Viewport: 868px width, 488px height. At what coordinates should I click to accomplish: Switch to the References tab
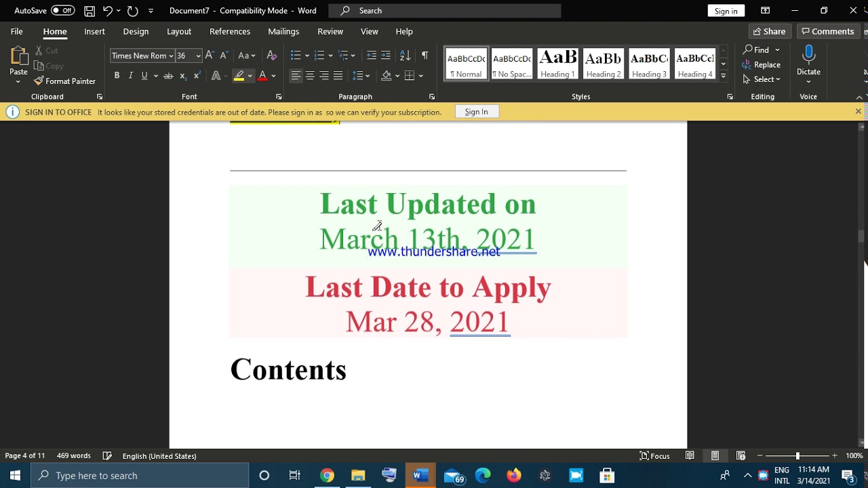tap(230, 32)
